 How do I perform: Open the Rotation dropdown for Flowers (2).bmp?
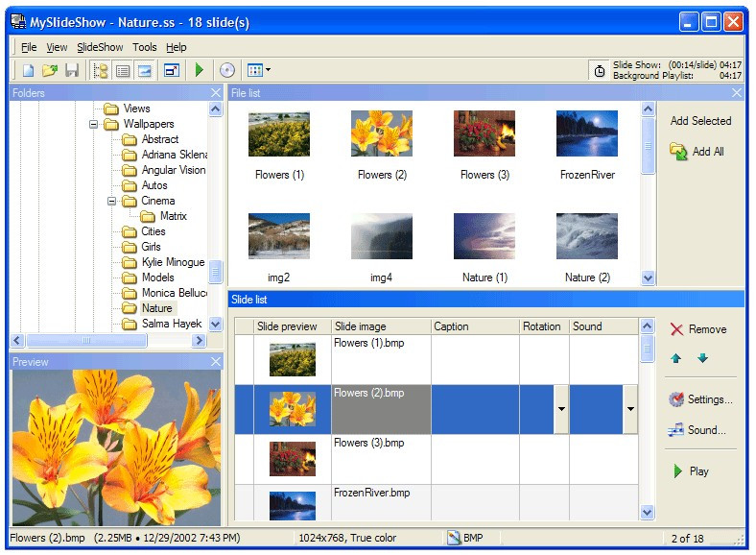[560, 410]
